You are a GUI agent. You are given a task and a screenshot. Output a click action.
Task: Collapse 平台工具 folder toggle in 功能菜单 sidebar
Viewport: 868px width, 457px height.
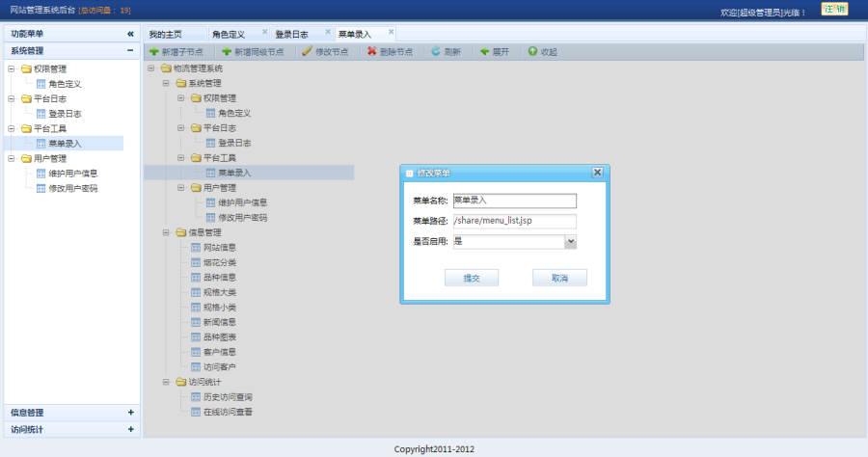click(x=11, y=128)
